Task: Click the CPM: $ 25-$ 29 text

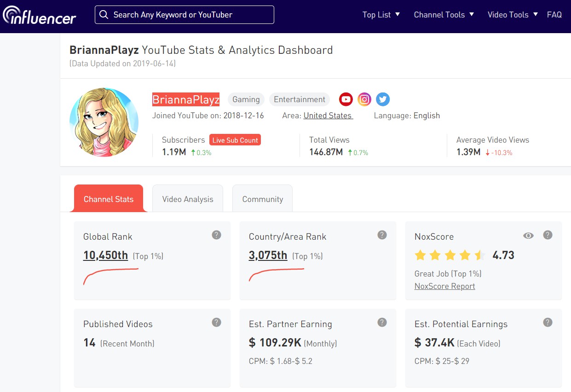Action: point(442,361)
